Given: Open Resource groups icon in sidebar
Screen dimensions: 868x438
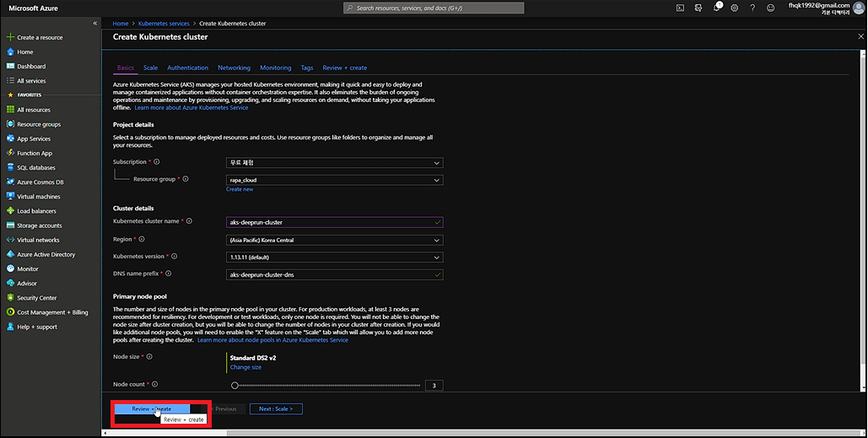Looking at the screenshot, I should pyautogui.click(x=10, y=124).
